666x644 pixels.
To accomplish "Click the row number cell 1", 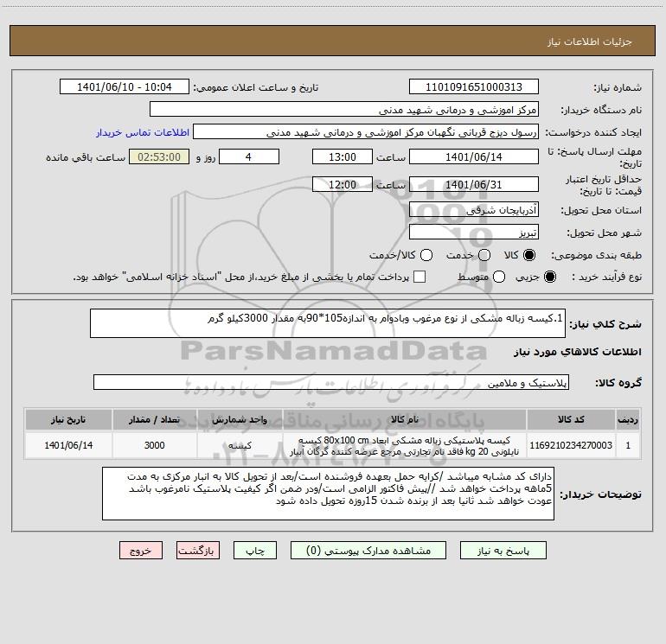I will (628, 445).
